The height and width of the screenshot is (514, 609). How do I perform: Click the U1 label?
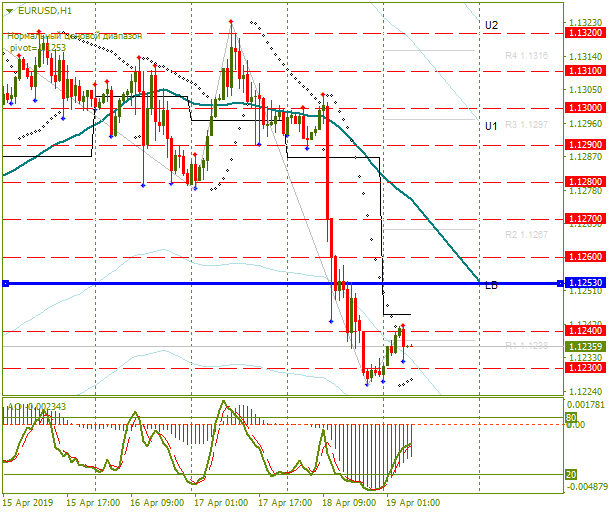coord(491,126)
